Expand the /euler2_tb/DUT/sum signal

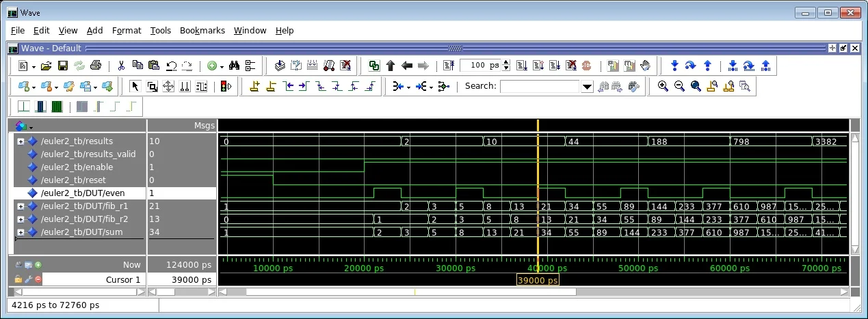[x=21, y=232]
